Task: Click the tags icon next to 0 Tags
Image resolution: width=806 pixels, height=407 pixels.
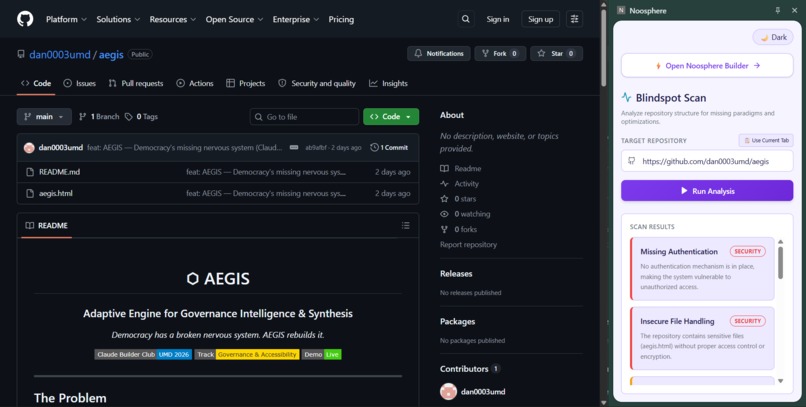Action: (x=129, y=117)
